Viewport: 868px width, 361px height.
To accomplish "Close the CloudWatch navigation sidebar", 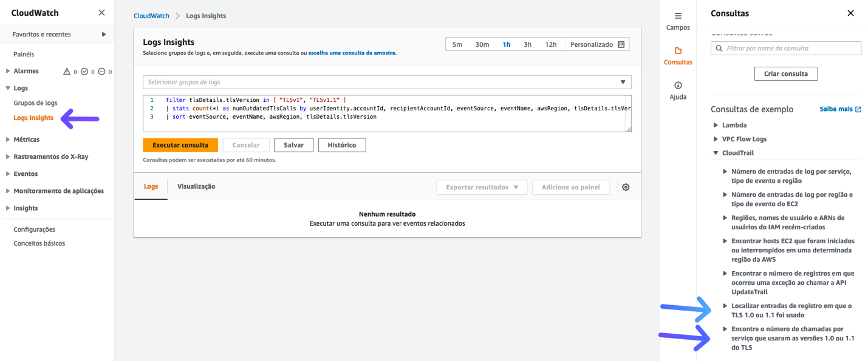I will [101, 13].
